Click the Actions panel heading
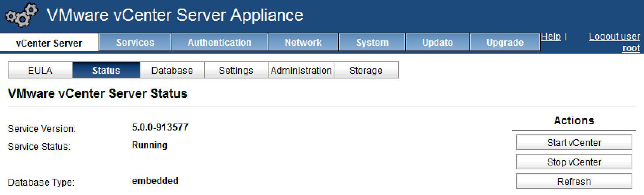This screenshot has height=195, width=644. click(574, 120)
